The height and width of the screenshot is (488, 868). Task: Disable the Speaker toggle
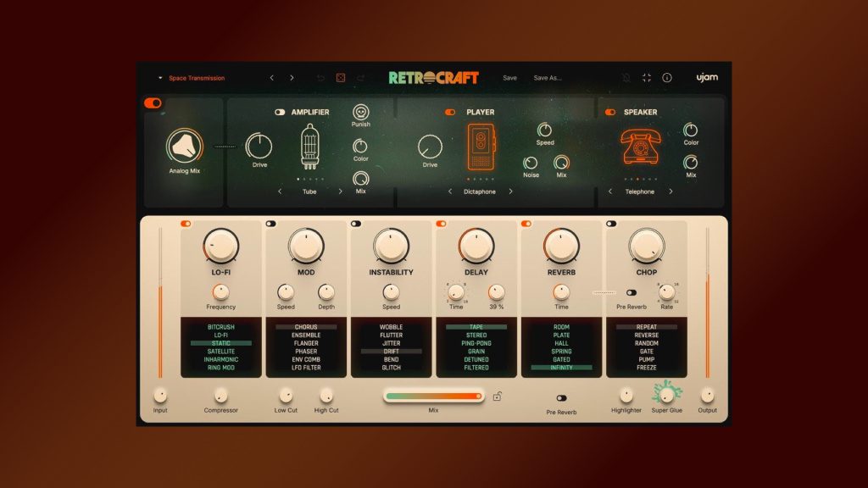pyautogui.click(x=610, y=113)
